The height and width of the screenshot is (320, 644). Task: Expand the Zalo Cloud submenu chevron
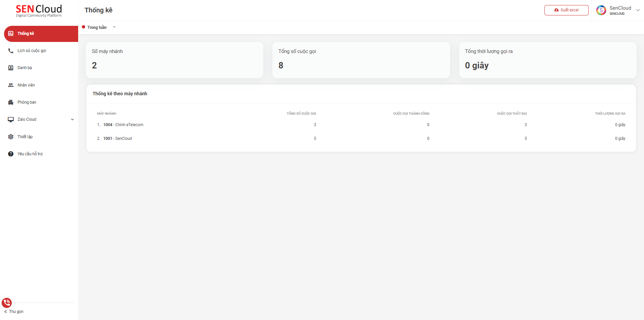[x=72, y=119]
